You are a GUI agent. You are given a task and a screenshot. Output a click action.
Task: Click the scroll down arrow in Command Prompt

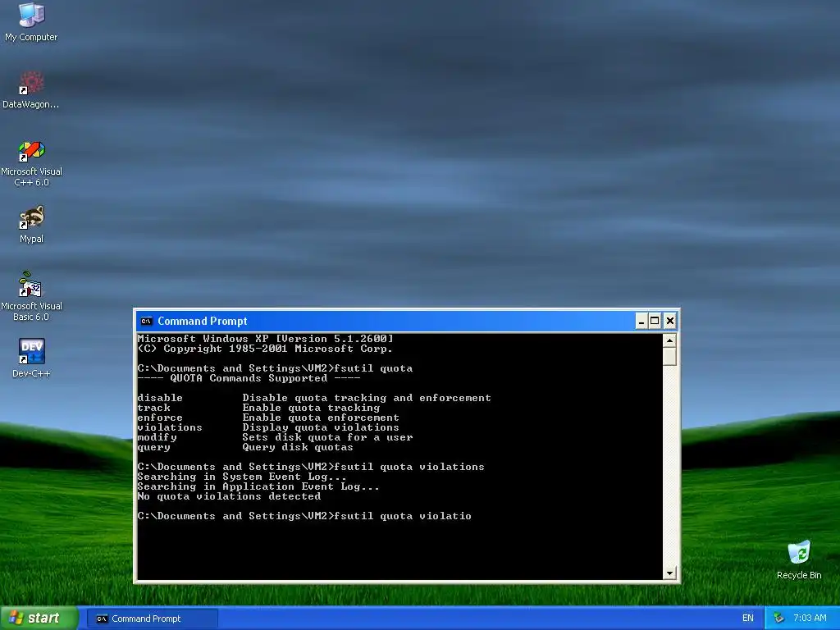(x=669, y=573)
